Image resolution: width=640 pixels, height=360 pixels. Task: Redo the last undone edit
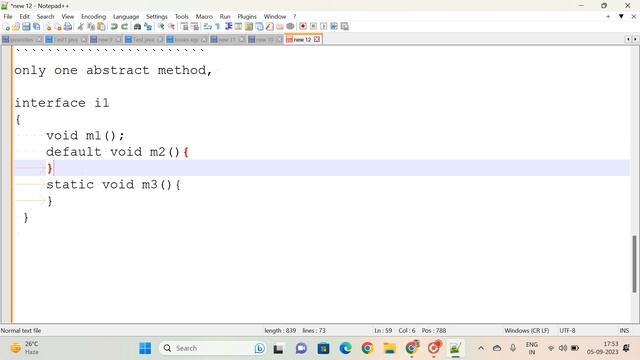click(124, 27)
